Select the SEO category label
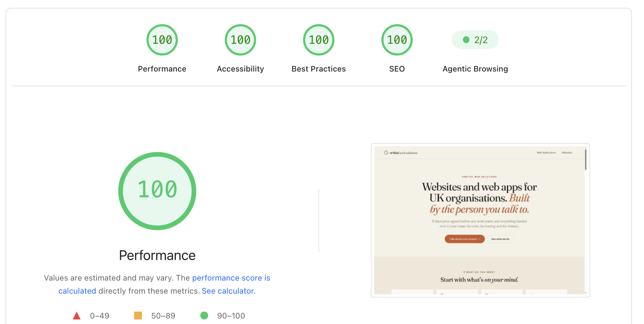Screen dimensions: 644x324 click(397, 69)
